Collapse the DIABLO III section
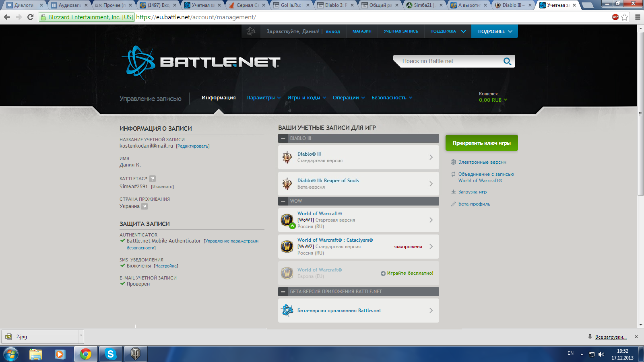The image size is (644, 362). 283,138
